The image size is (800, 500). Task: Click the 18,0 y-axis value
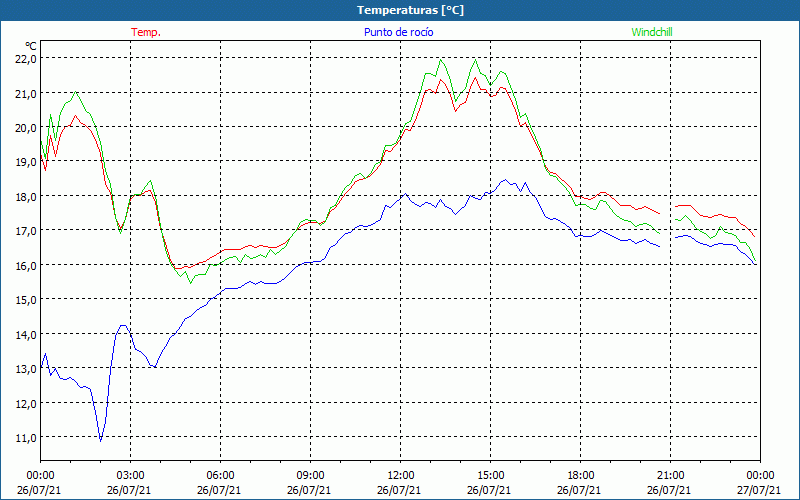click(x=27, y=196)
